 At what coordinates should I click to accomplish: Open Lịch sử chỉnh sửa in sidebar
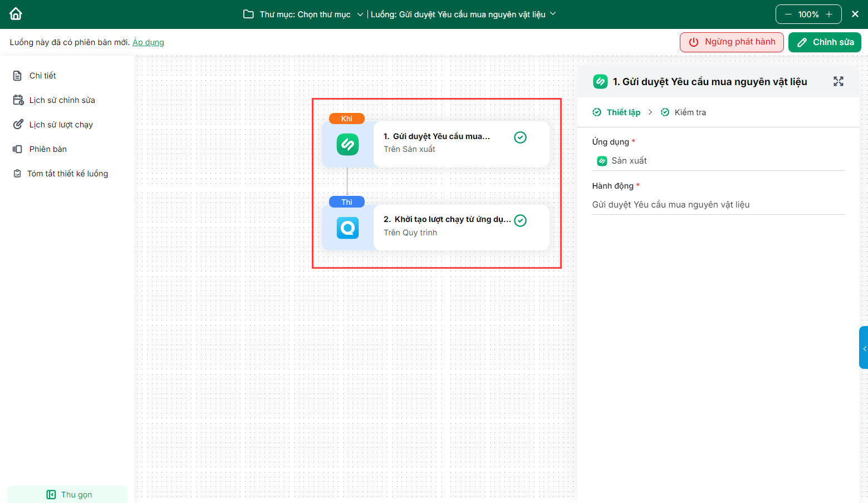[x=62, y=100]
